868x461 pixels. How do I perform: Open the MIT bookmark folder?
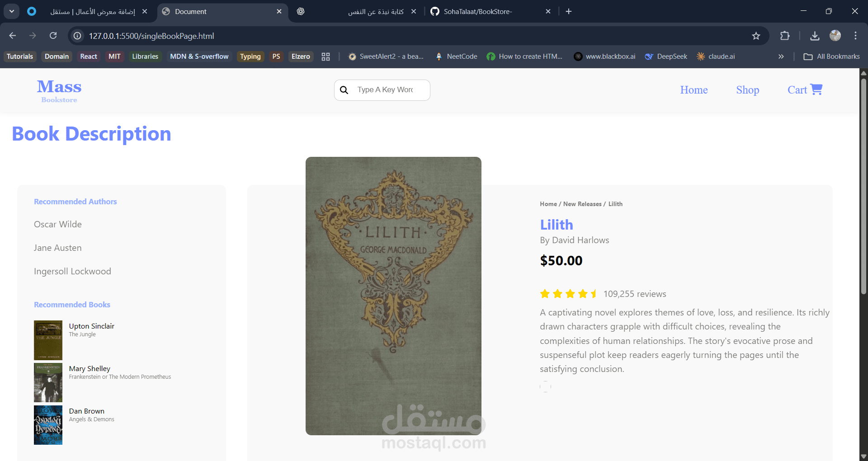coord(114,56)
